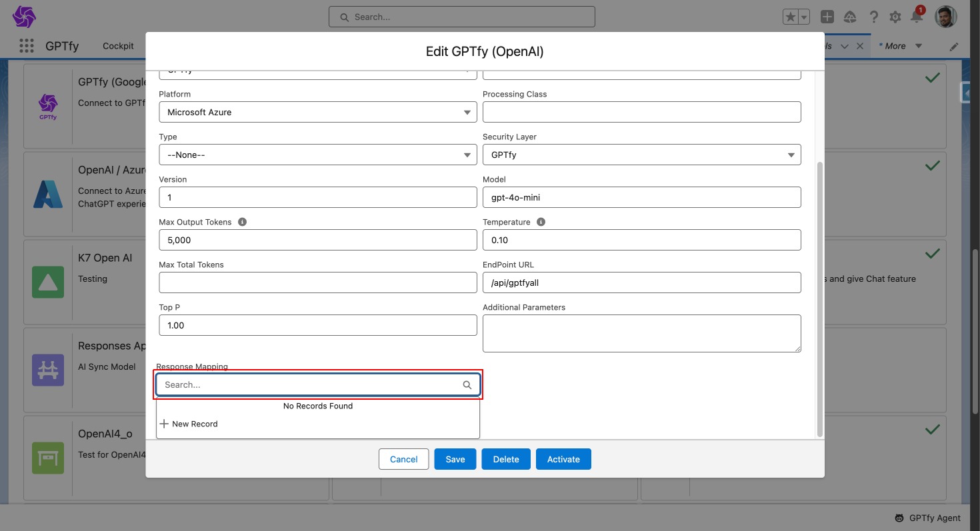
Task: Click the Help question mark icon
Action: pyautogui.click(x=873, y=17)
